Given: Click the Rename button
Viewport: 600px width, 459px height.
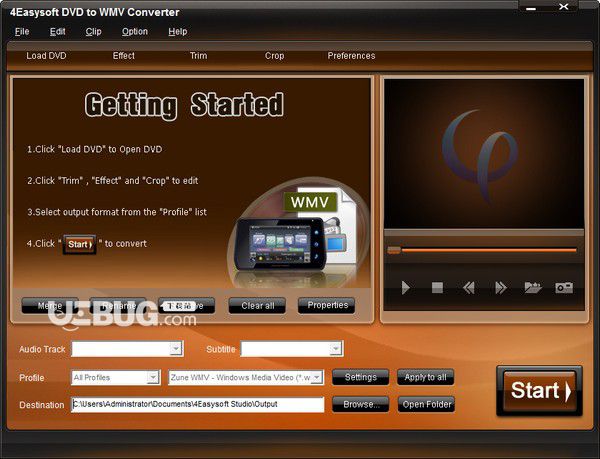Looking at the screenshot, I should coord(118,306).
